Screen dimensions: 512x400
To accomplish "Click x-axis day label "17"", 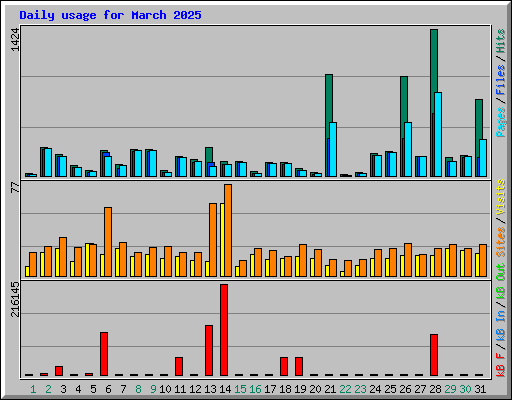I will point(270,389).
